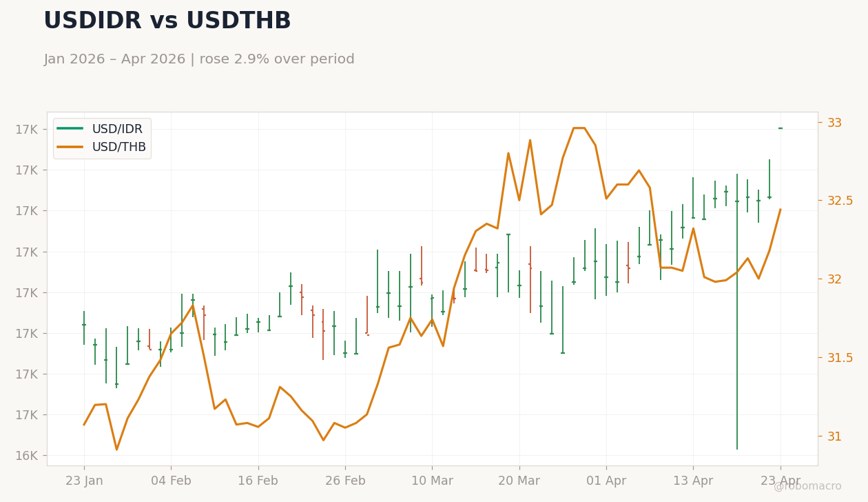Click the 23 Apr x-axis label
This screenshot has width=868, height=502.
point(781,481)
